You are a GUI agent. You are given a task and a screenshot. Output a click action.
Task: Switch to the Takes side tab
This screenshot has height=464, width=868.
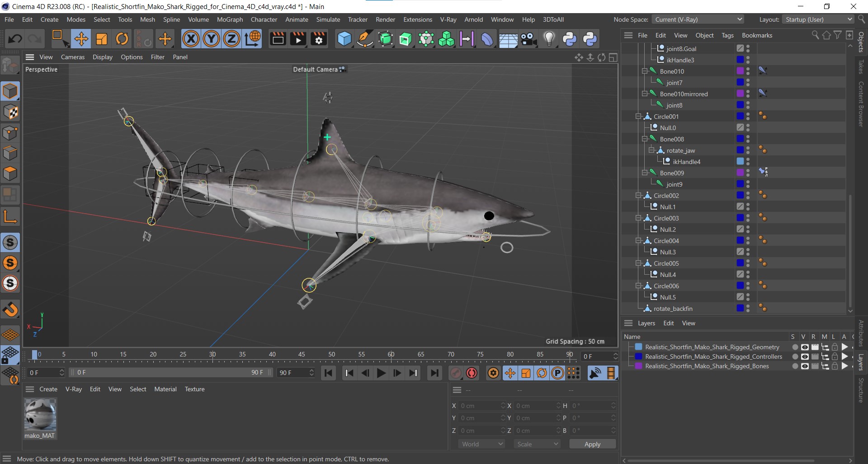[x=861, y=66]
